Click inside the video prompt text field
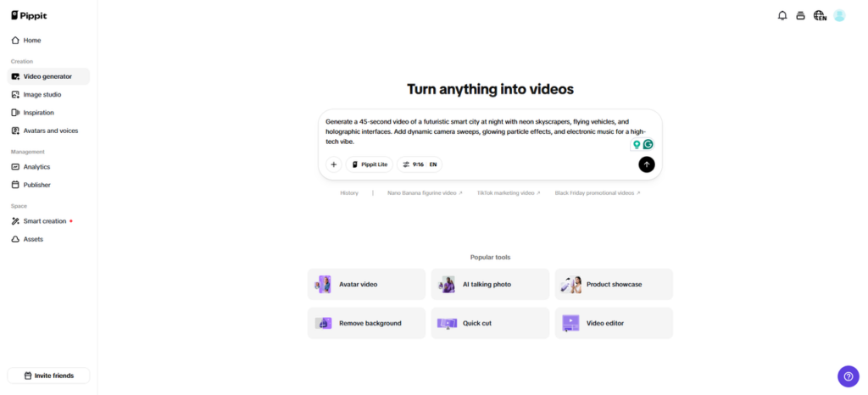This screenshot has width=868, height=395. pos(475,131)
